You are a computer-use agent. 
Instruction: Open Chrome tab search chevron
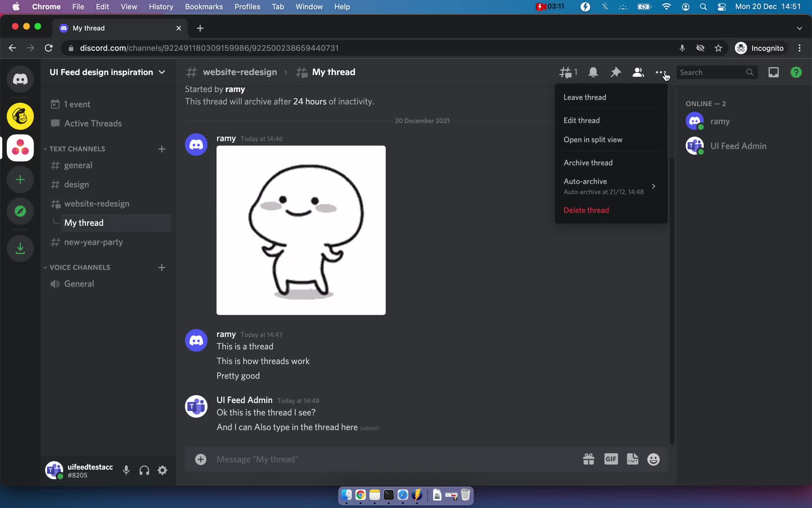[799, 28]
